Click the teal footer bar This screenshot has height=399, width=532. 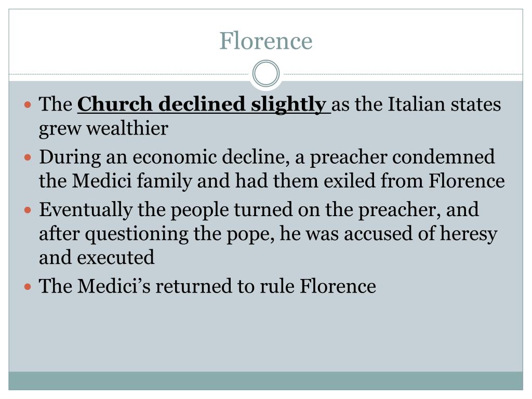(x=265, y=381)
